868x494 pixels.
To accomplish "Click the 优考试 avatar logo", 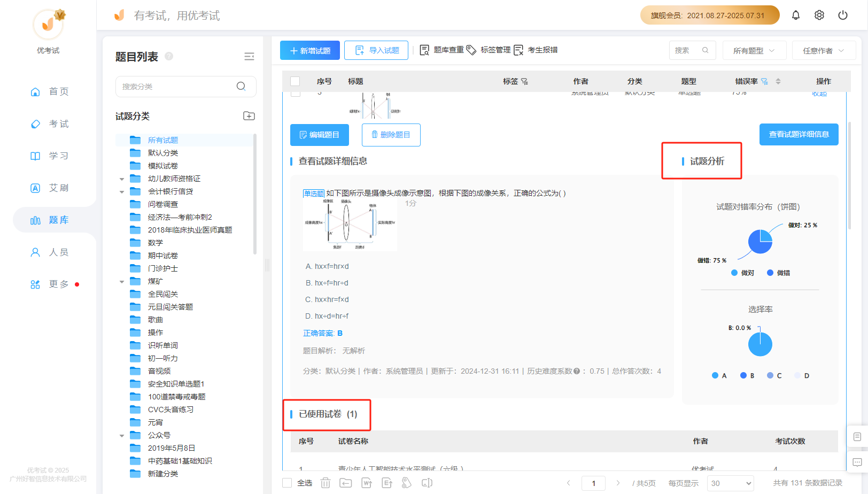I will point(49,25).
